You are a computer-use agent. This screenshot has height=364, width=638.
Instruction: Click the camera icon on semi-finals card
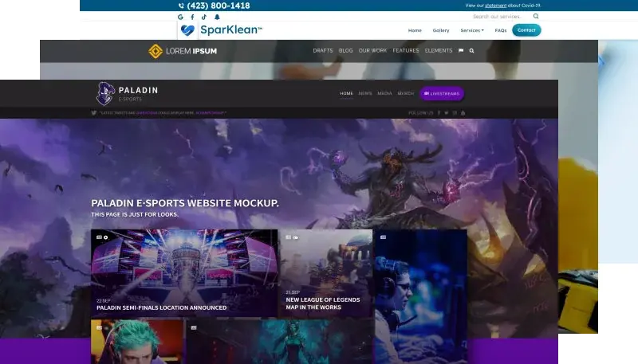point(99,237)
